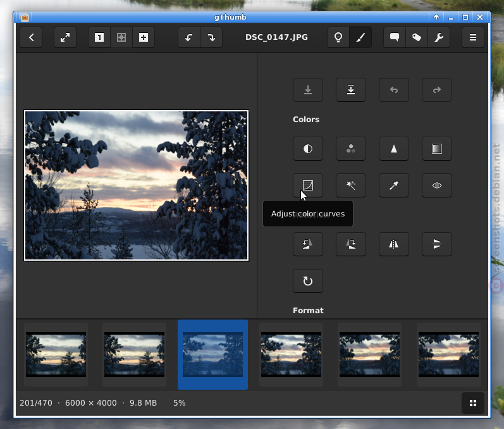This screenshot has height=429, width=504.
Task: Go back to browser view arrow
Action: (31, 37)
